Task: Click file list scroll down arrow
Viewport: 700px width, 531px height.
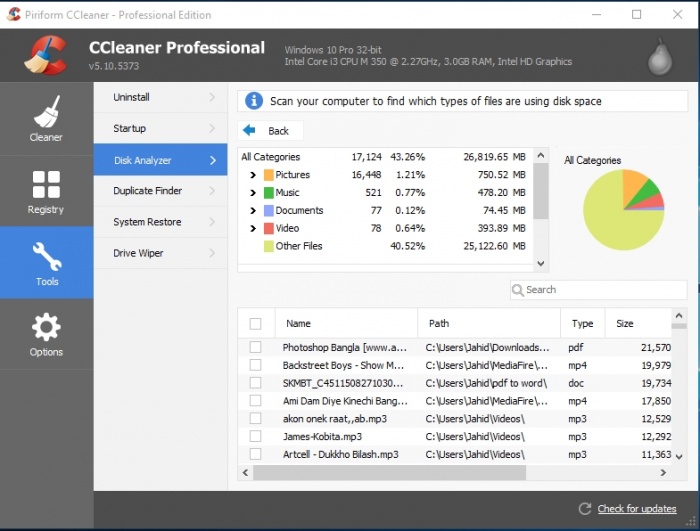Action: [679, 456]
